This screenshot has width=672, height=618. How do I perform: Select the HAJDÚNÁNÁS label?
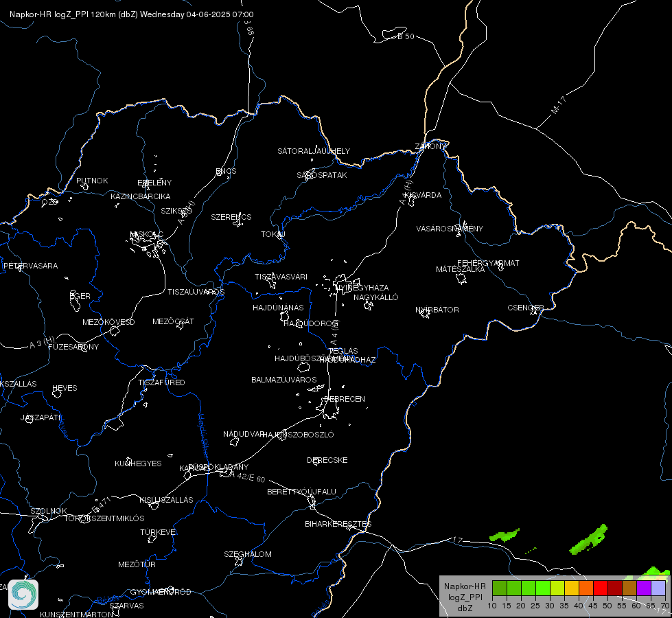coord(278,308)
